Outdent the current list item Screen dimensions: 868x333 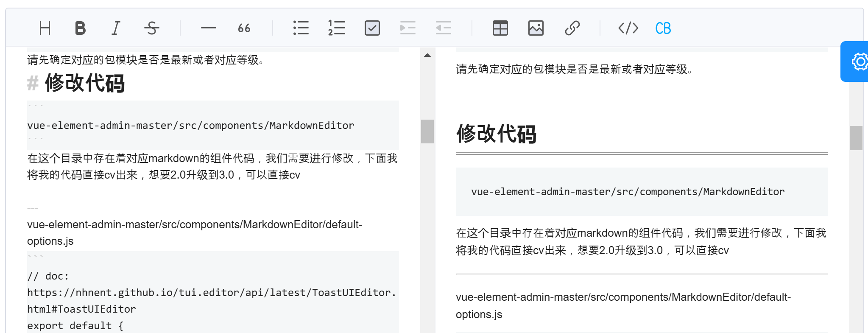[x=444, y=28]
